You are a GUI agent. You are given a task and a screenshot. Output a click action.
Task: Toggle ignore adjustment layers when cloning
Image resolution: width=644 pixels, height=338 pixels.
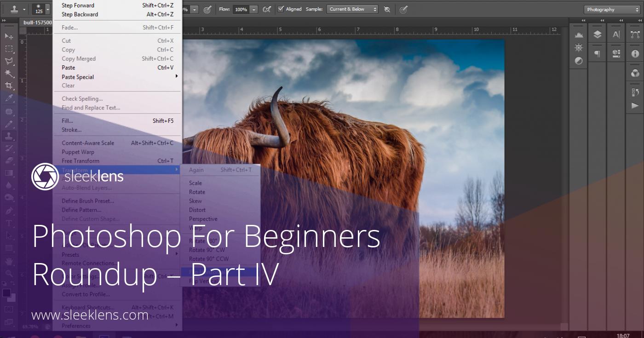pyautogui.click(x=387, y=9)
